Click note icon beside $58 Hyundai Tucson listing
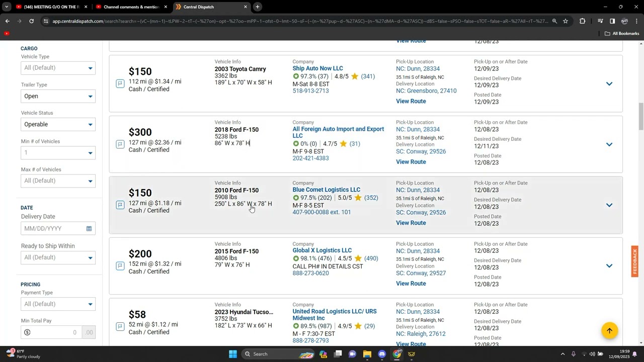 click(x=120, y=326)
